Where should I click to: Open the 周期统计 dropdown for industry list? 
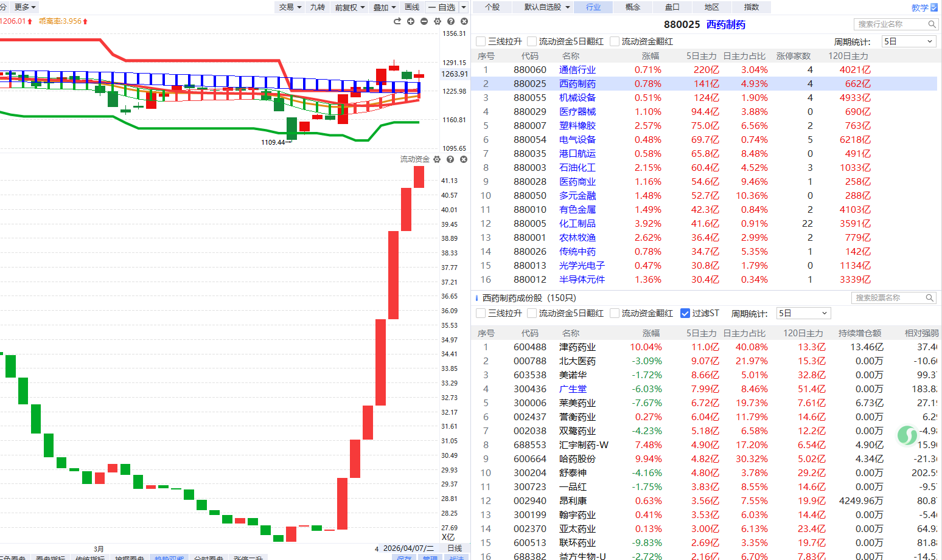point(908,41)
